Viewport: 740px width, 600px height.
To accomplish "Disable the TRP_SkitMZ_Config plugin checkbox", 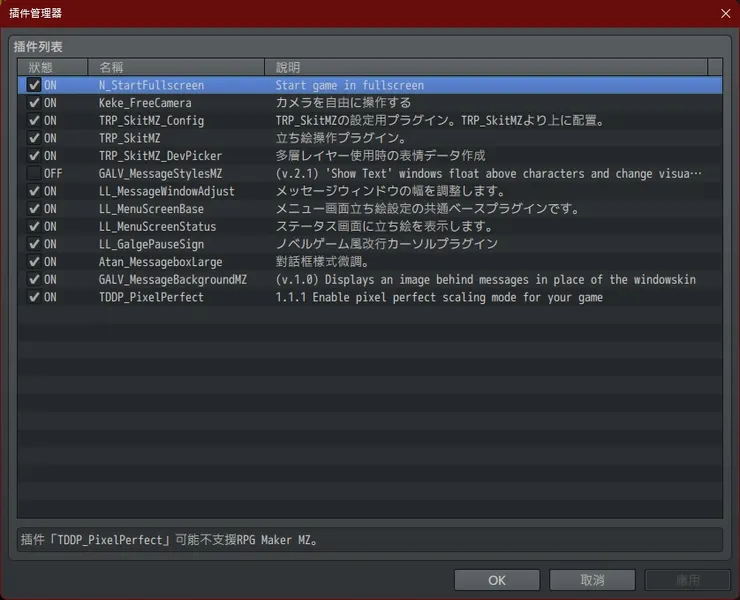I will click(x=34, y=120).
